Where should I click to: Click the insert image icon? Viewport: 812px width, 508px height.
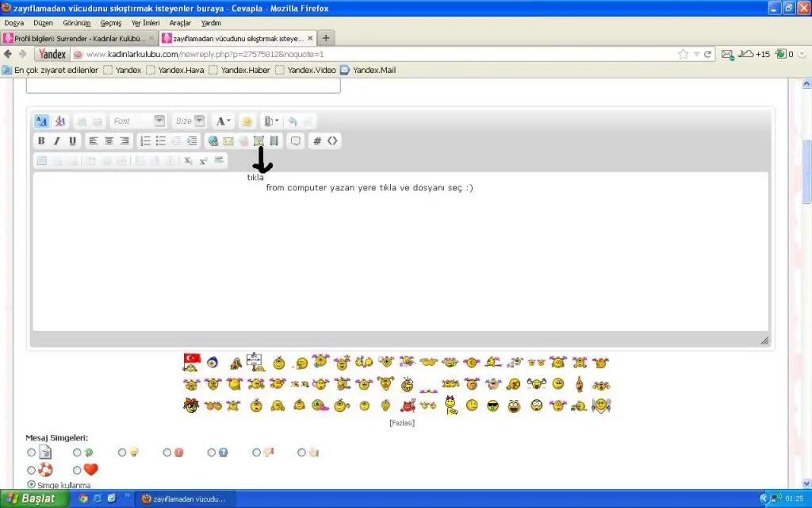(x=259, y=141)
